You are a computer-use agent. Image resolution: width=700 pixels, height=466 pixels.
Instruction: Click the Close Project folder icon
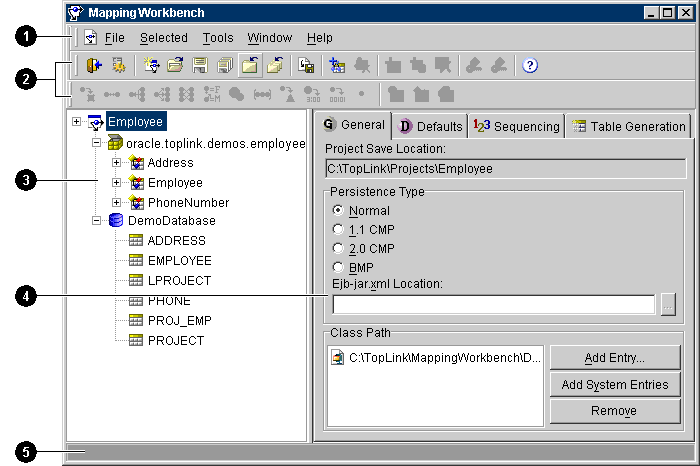coord(250,66)
